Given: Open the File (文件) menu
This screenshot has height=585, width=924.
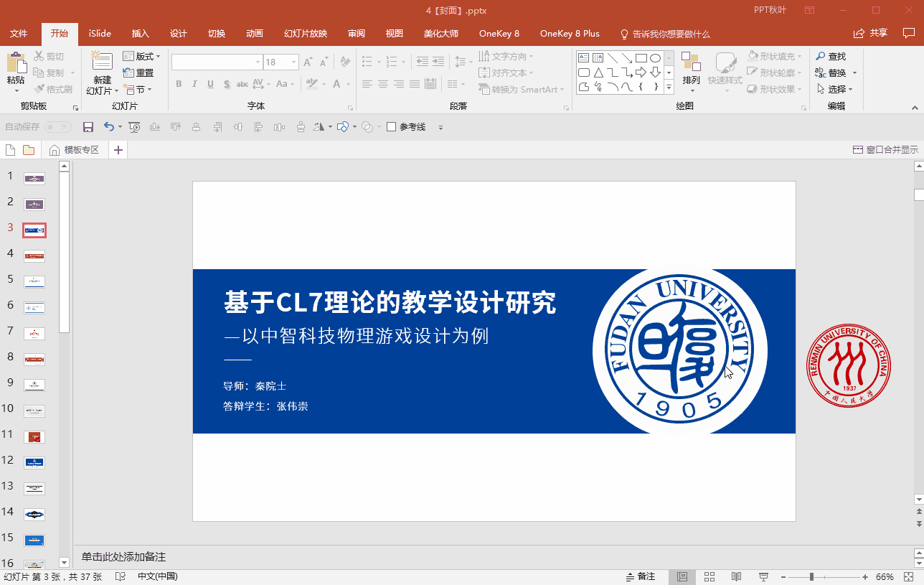Looking at the screenshot, I should 19,34.
